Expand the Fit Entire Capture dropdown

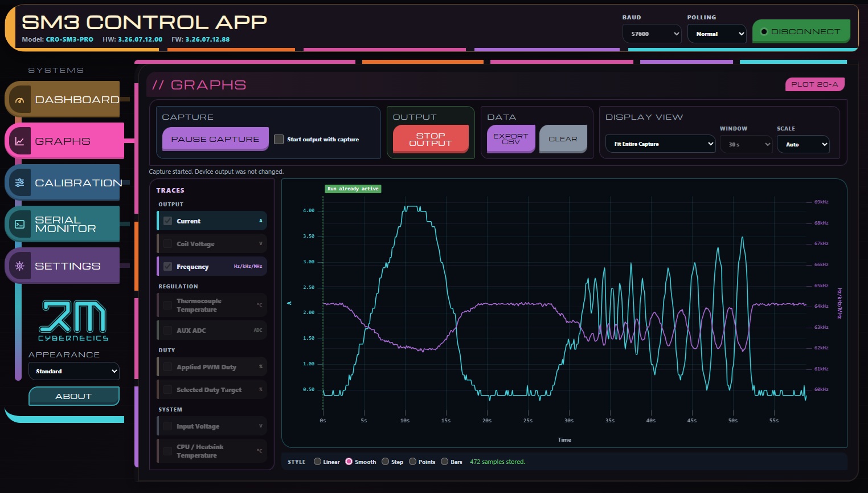(661, 144)
